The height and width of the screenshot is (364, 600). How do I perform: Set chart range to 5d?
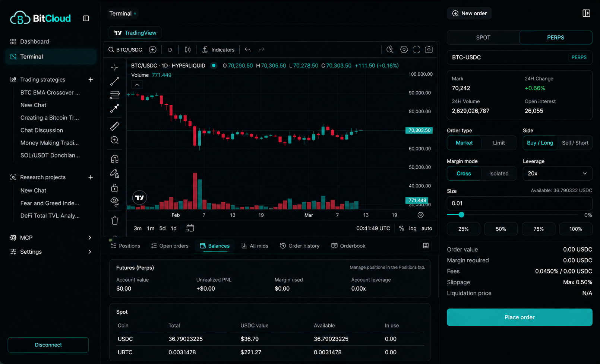click(x=162, y=228)
